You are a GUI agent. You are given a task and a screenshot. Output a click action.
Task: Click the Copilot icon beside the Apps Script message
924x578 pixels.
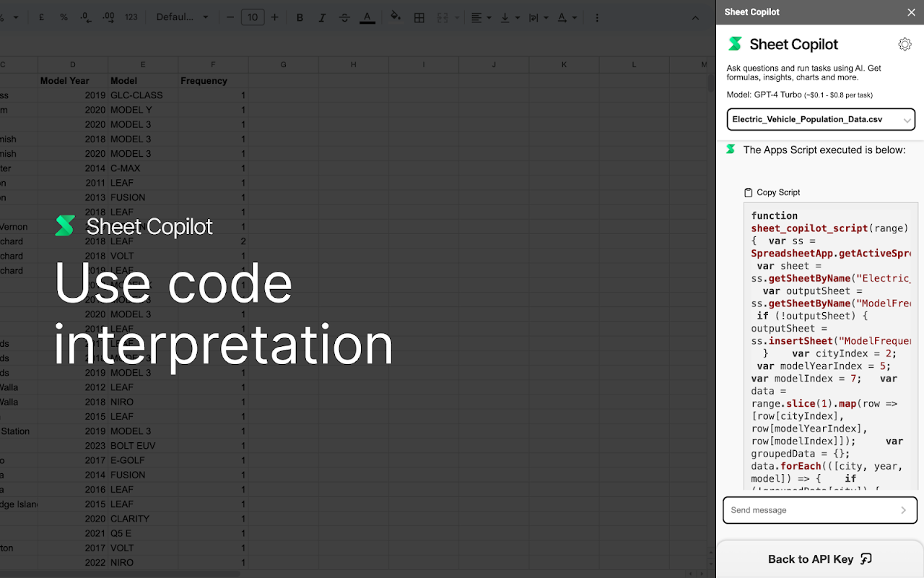point(731,150)
